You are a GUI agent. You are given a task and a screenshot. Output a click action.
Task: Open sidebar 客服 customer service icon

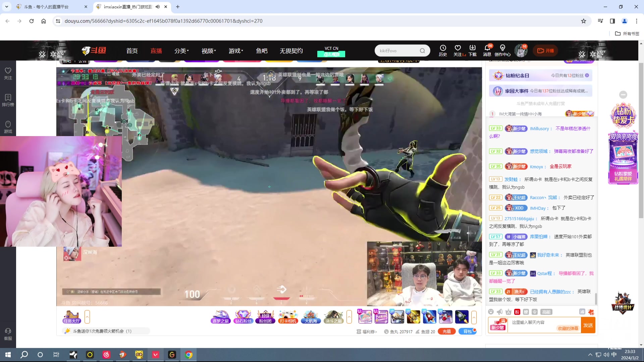click(x=8, y=334)
